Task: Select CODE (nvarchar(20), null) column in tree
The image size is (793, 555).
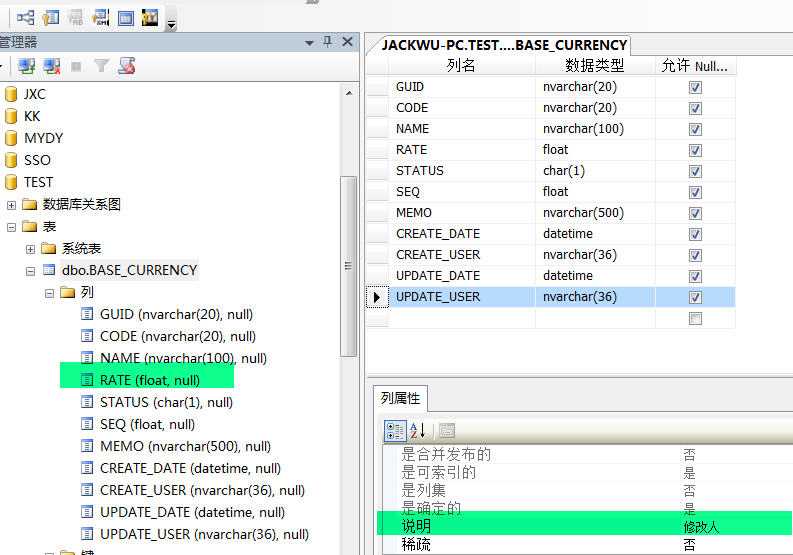Action: pos(178,336)
